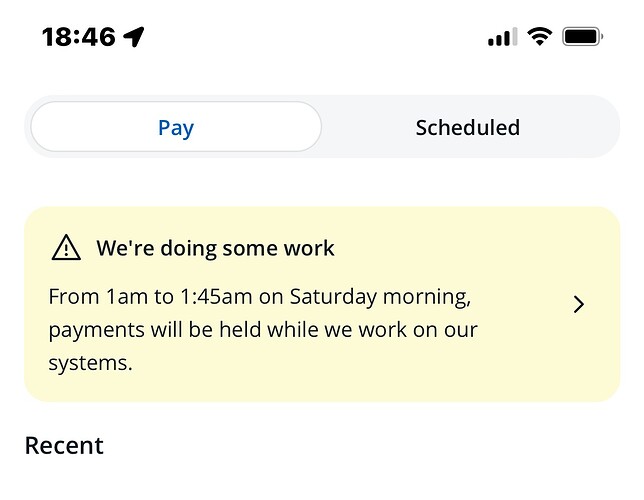
Task: Tap the location arrow in status bar
Action: point(134,38)
